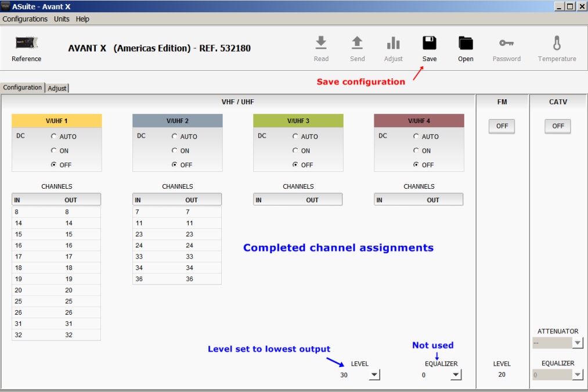Expand the VHF/UHF LEVEL dropdown
Screen dimensions: 588x392
click(x=374, y=375)
